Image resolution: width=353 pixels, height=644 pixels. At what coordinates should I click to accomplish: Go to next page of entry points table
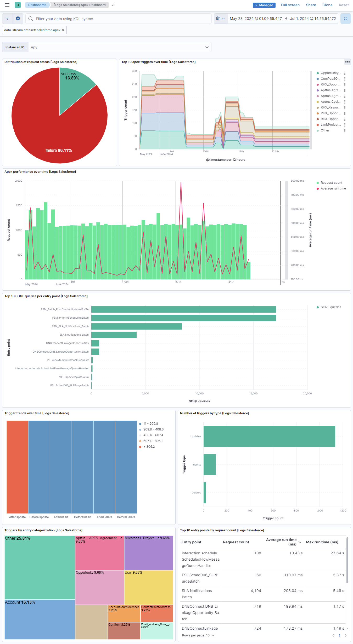pos(346,635)
